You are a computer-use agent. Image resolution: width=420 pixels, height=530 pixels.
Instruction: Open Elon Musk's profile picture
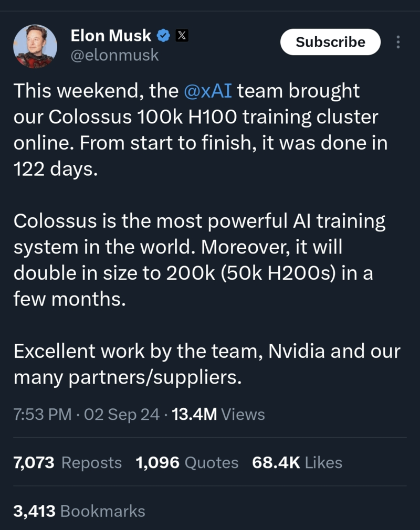pyautogui.click(x=35, y=46)
